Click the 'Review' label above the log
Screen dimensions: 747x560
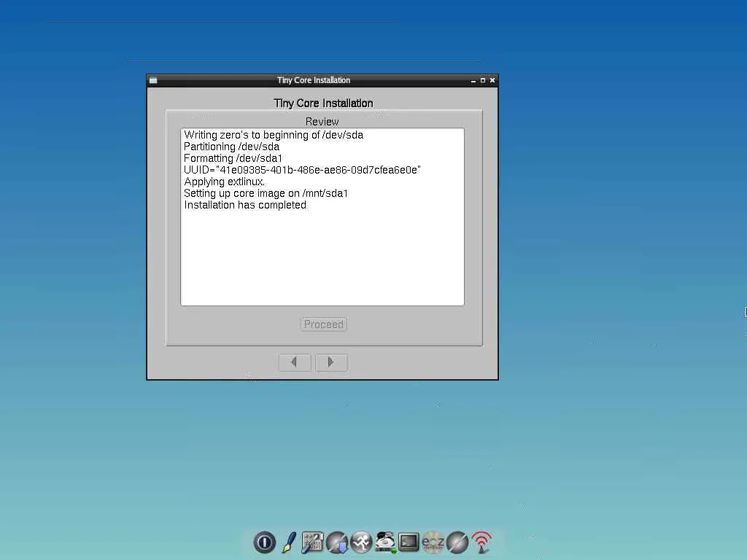(322, 122)
